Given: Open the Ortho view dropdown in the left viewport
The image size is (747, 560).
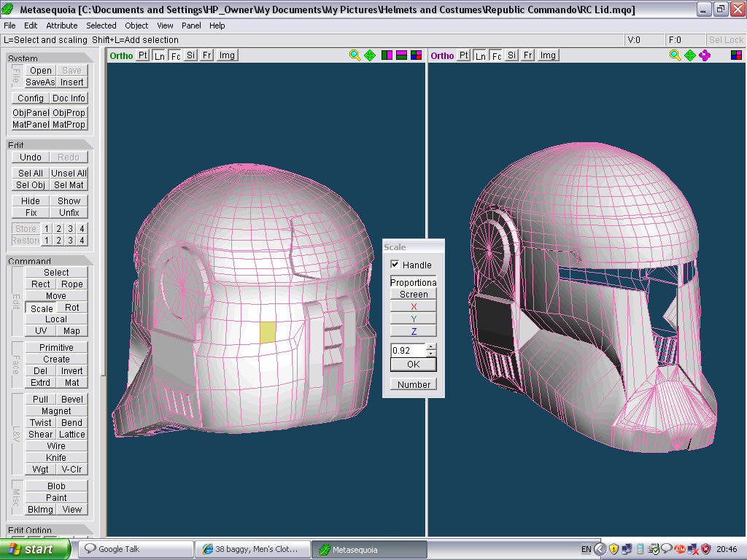Looking at the screenshot, I should (x=121, y=55).
